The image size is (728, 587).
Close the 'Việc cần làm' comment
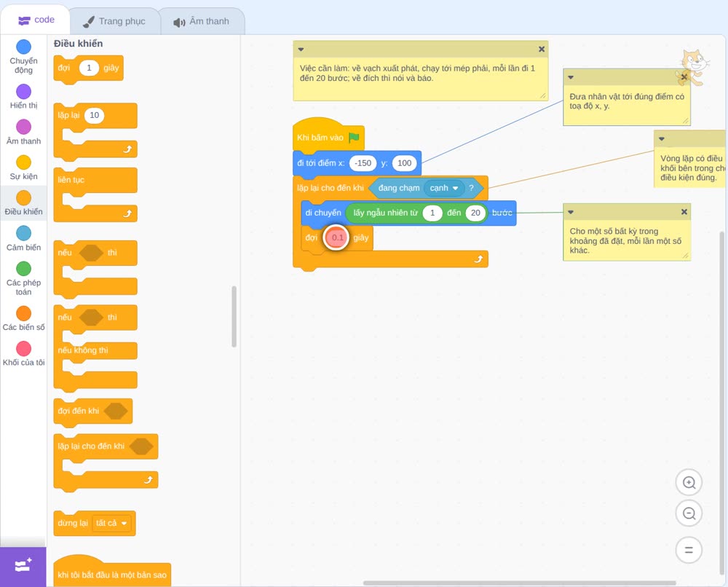point(542,50)
